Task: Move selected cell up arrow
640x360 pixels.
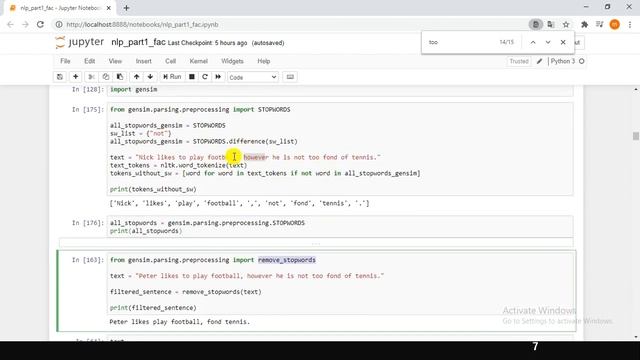Action: click(136, 77)
